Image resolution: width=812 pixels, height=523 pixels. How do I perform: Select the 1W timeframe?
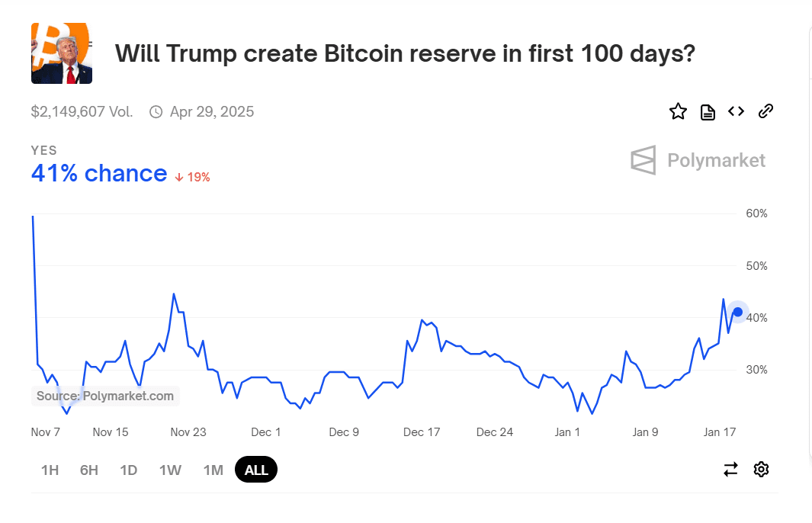point(170,470)
